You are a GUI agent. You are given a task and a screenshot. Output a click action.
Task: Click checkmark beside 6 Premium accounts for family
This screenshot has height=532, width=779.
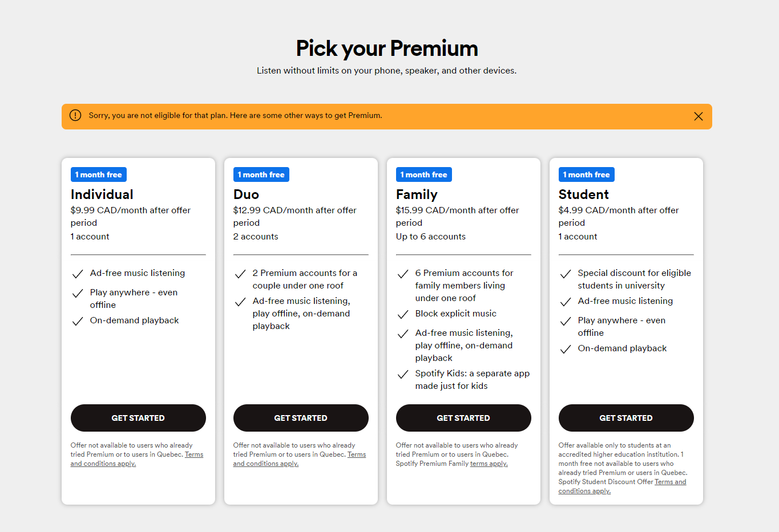403,274
